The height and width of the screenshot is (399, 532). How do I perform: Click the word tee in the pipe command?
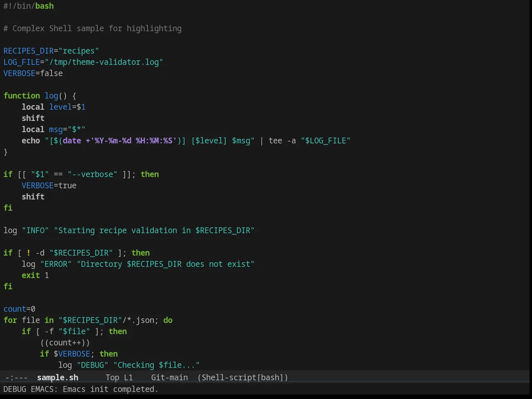[275, 140]
